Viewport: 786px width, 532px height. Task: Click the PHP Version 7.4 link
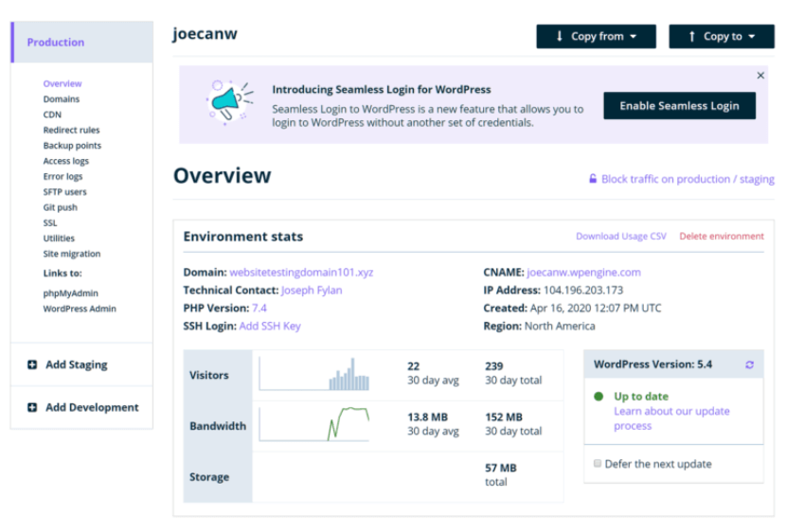(259, 308)
